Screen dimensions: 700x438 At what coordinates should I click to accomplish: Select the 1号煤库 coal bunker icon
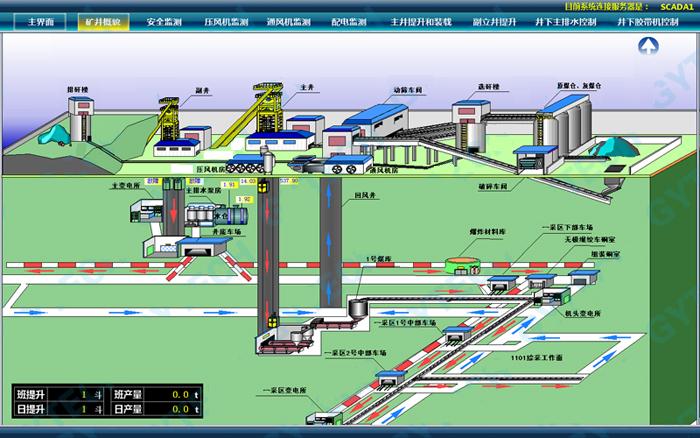358,300
